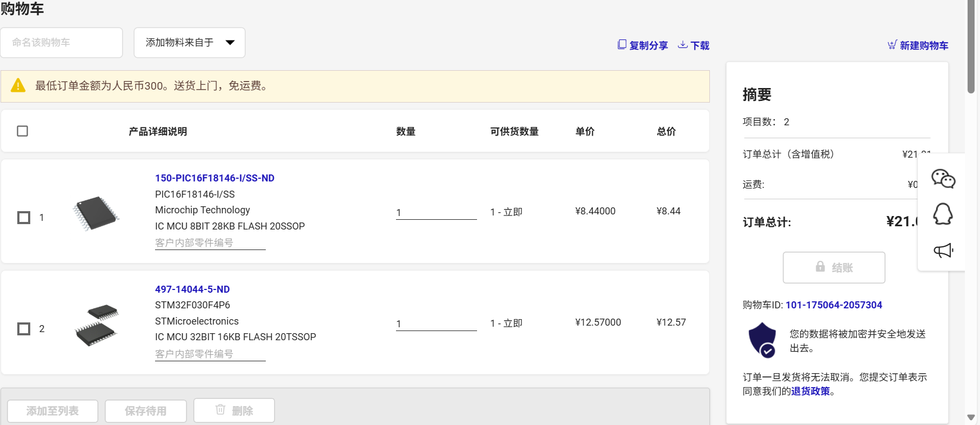Click the 删除 button
Screen dimensions: 980x425
coord(234,410)
